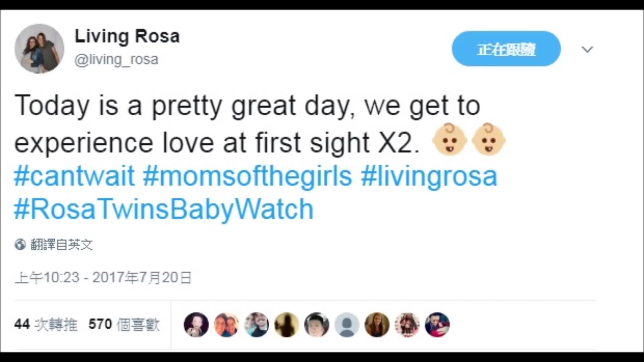Open the #RosaTwinsBabyWatch hashtag

pyautogui.click(x=164, y=209)
